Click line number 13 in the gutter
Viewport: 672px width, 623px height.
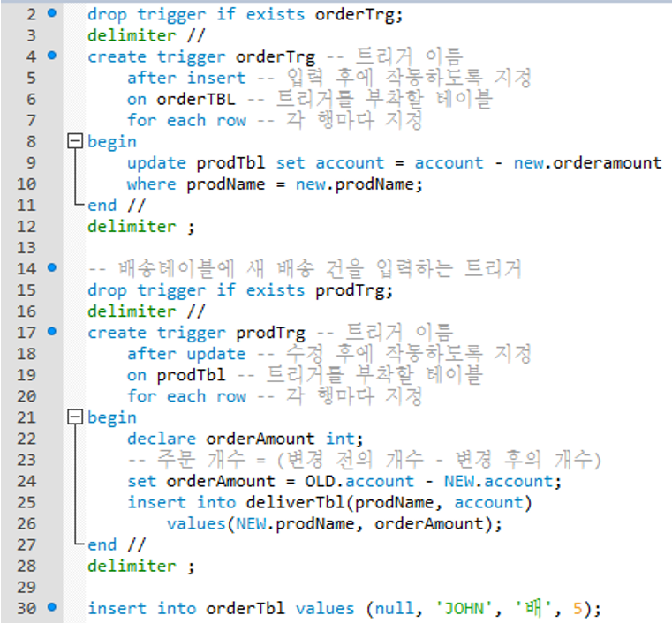(x=26, y=248)
